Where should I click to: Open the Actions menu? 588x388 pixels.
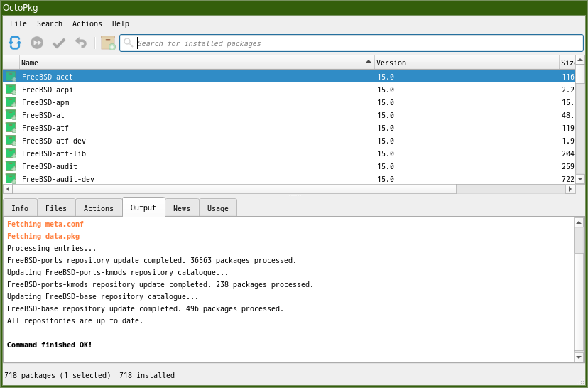[87, 23]
